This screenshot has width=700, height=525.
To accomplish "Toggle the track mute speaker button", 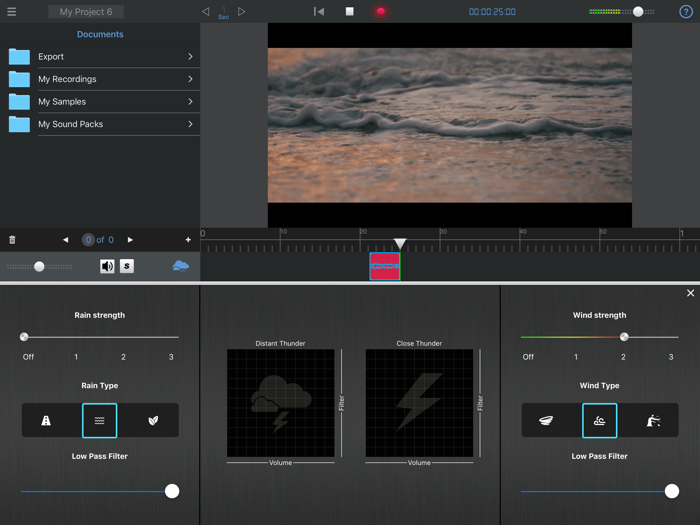I will click(x=107, y=266).
